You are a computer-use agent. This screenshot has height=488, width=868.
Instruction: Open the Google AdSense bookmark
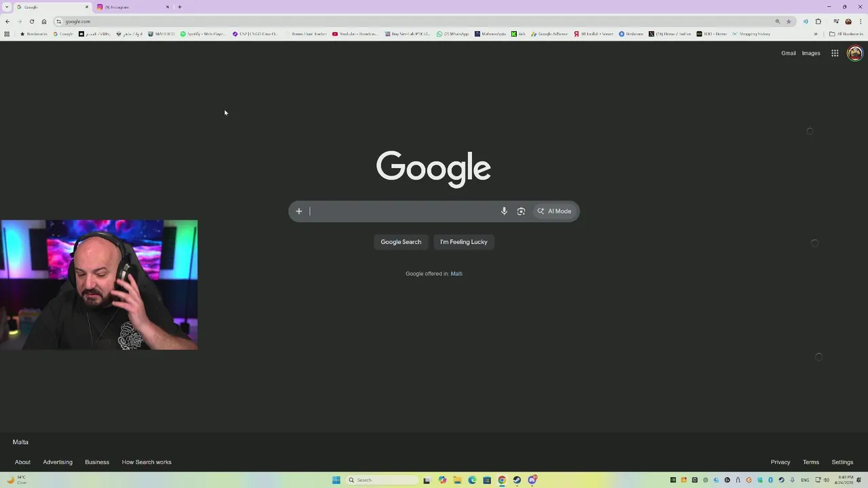(x=550, y=34)
